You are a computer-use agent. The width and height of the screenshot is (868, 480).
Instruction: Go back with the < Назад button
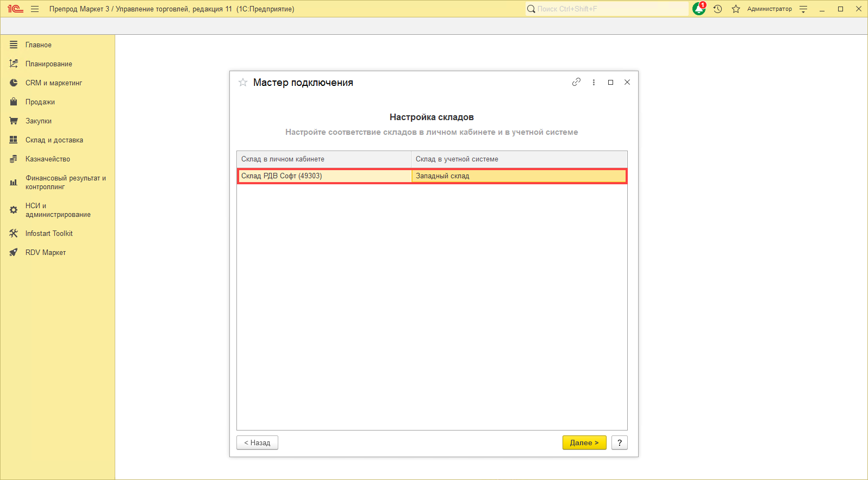click(257, 442)
